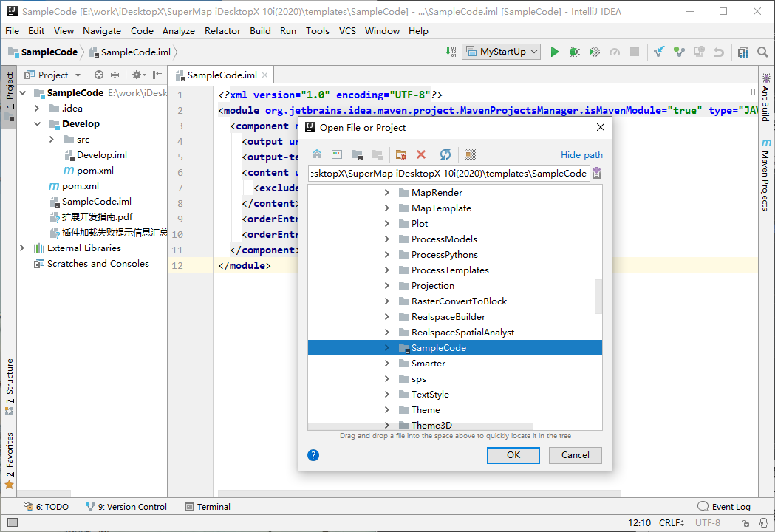Open the MyStartUp run configuration dropdown

(x=502, y=52)
